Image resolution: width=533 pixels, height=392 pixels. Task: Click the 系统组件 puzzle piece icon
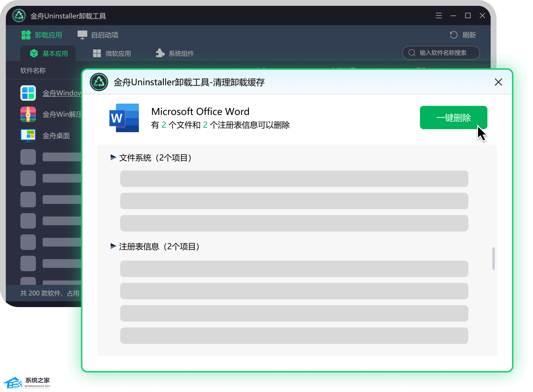click(160, 53)
